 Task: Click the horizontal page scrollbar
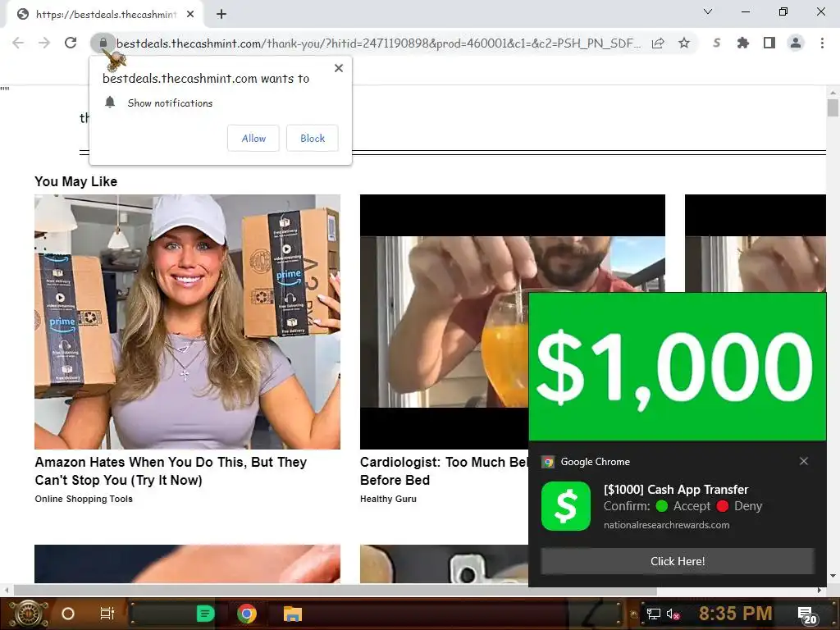tap(336, 591)
